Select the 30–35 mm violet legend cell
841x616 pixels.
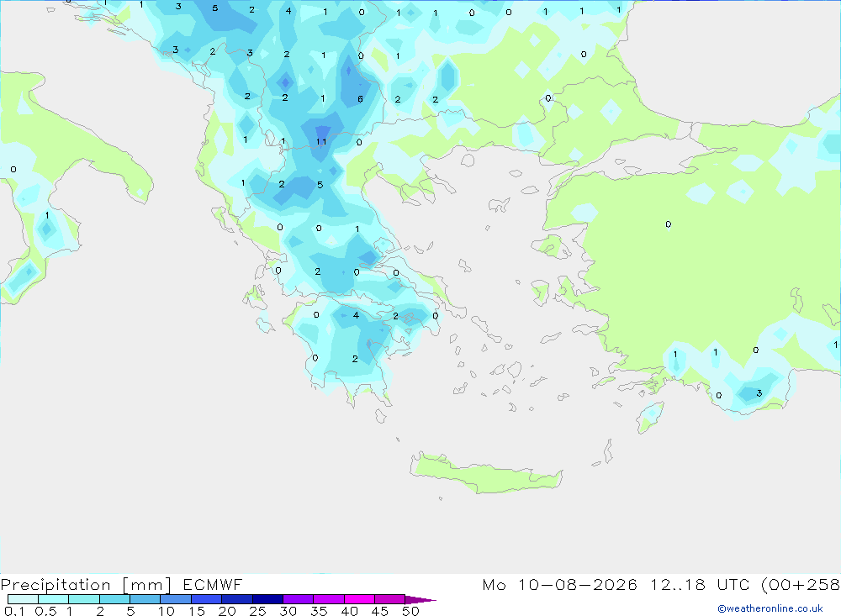(299, 599)
